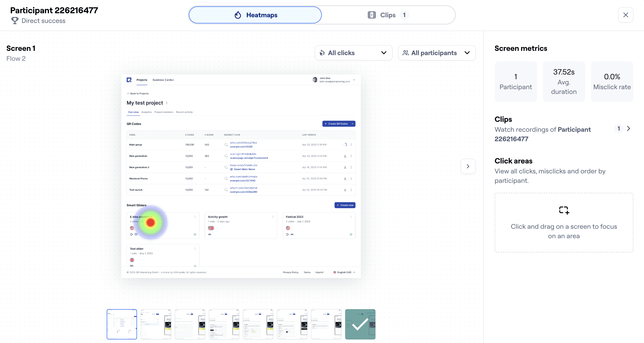Switch to the Clips tab

point(388,15)
